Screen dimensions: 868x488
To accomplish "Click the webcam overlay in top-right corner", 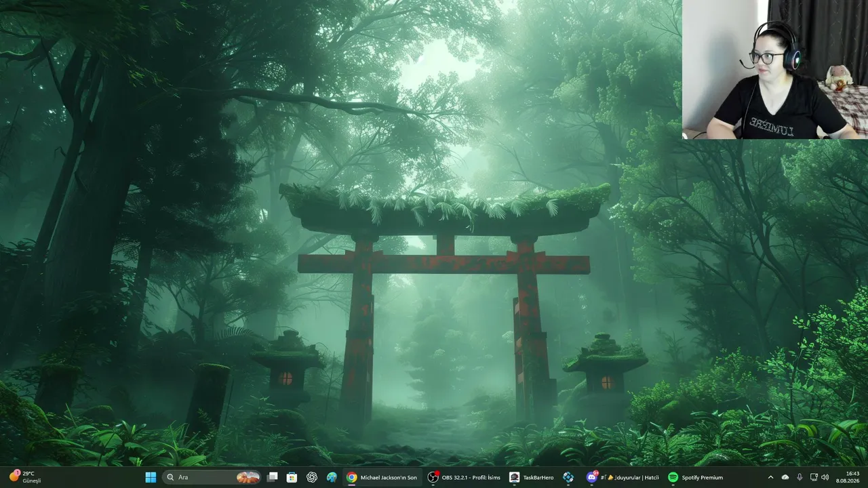I will click(x=775, y=70).
